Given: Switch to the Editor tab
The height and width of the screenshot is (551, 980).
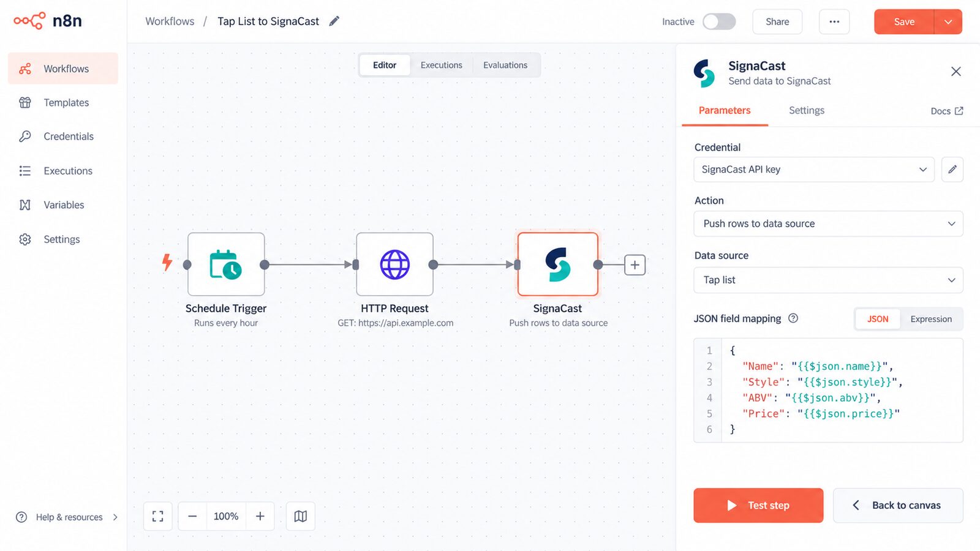Looking at the screenshot, I should coord(385,65).
